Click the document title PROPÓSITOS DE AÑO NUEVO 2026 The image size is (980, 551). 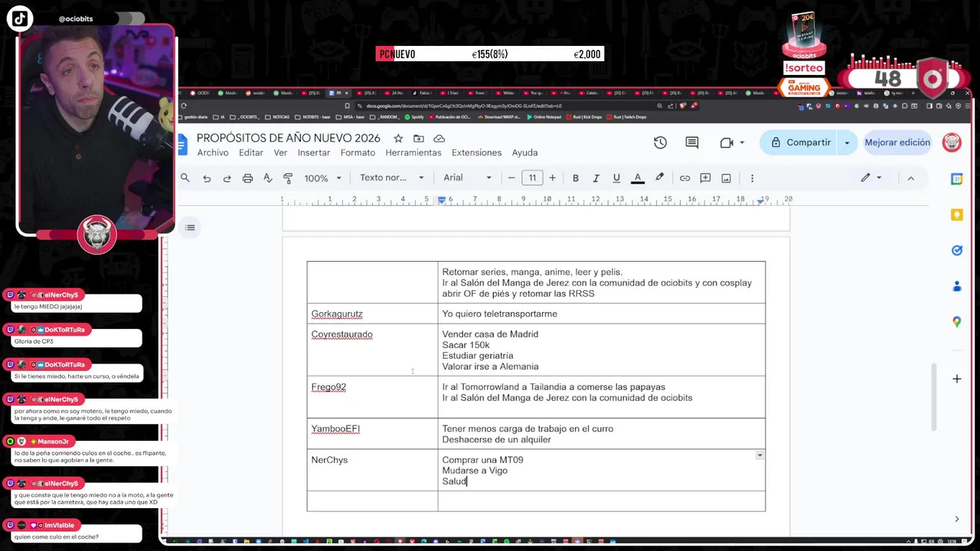(289, 139)
